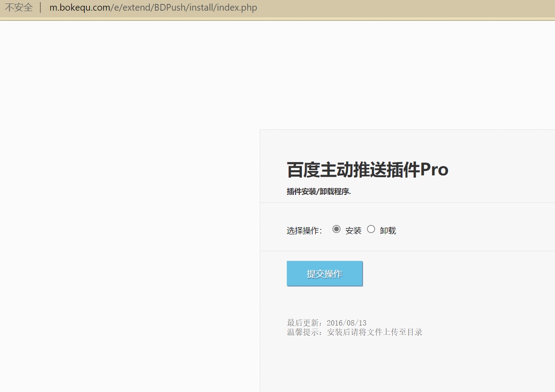Click the 选择操作 label
555x392 pixels.
pos(305,230)
